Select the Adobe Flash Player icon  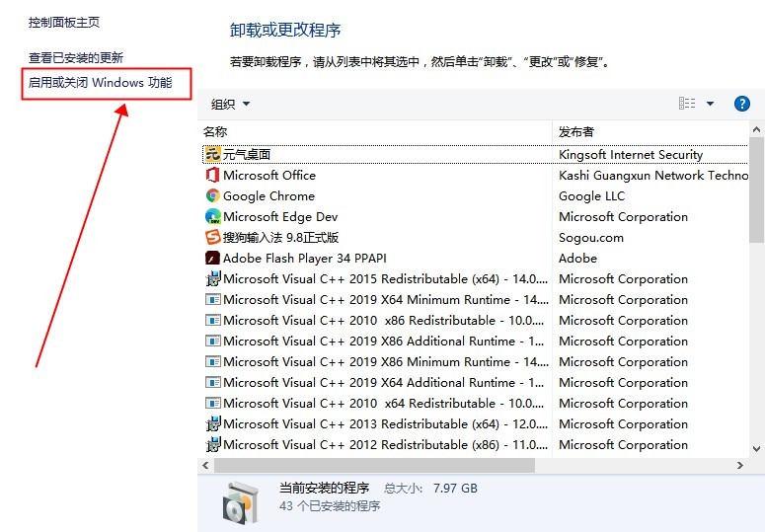(x=212, y=258)
